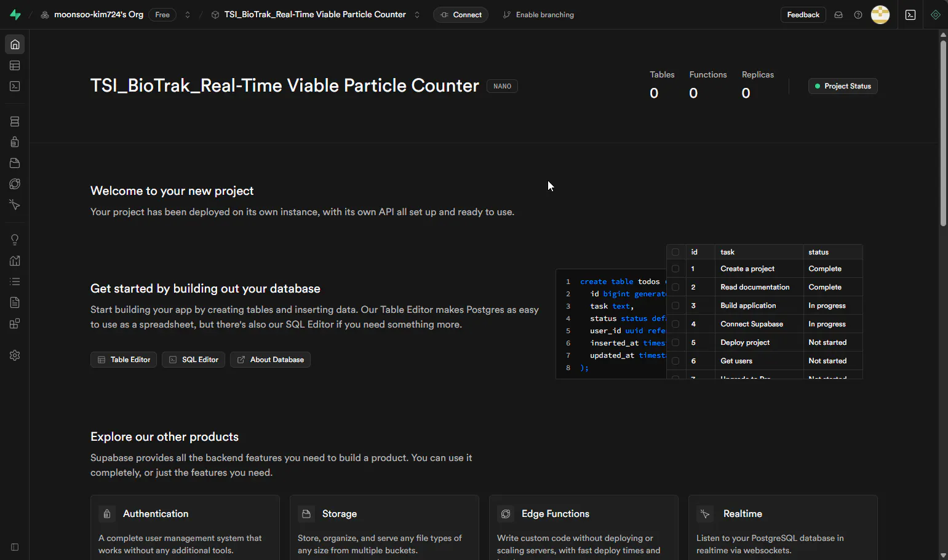
Task: Click the Replicas count label
Action: 758,74
